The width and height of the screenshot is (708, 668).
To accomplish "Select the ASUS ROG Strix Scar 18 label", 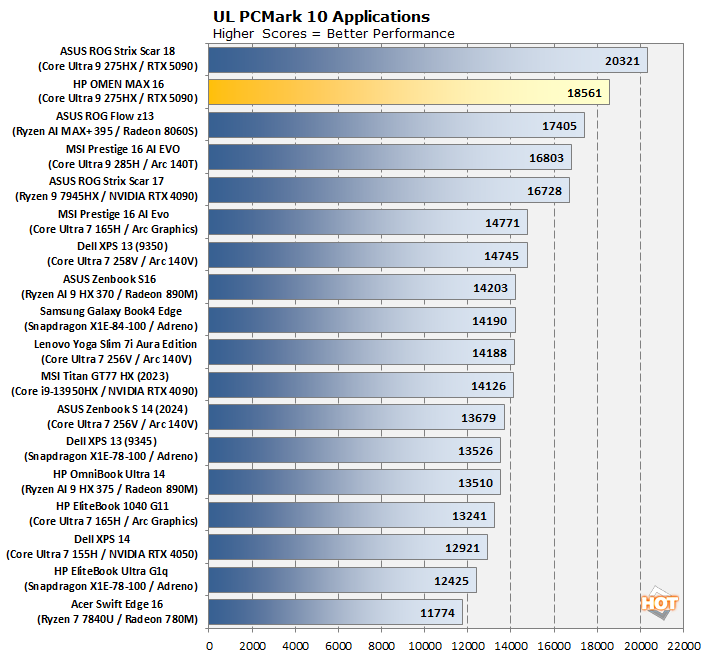I will pos(117,59).
